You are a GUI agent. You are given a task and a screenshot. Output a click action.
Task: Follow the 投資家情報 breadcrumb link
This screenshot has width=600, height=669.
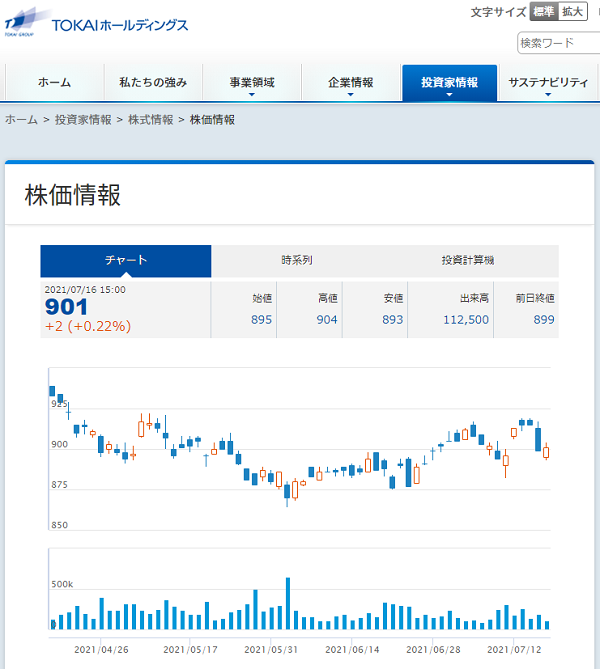click(x=83, y=120)
